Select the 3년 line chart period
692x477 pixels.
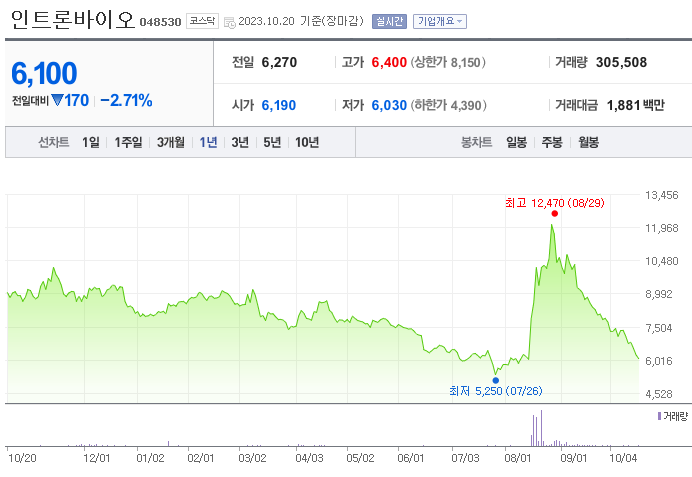pos(240,142)
